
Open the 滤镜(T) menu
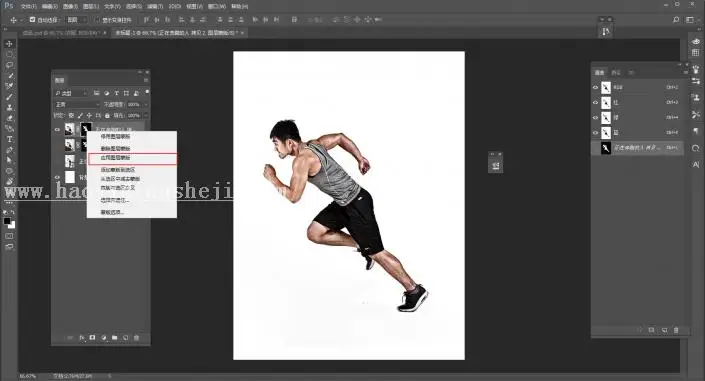point(155,6)
